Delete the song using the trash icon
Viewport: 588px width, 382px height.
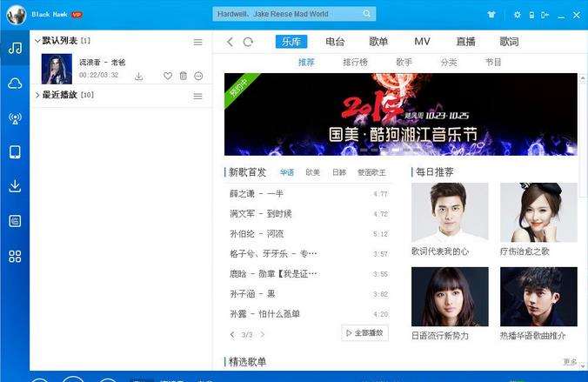click(x=184, y=77)
